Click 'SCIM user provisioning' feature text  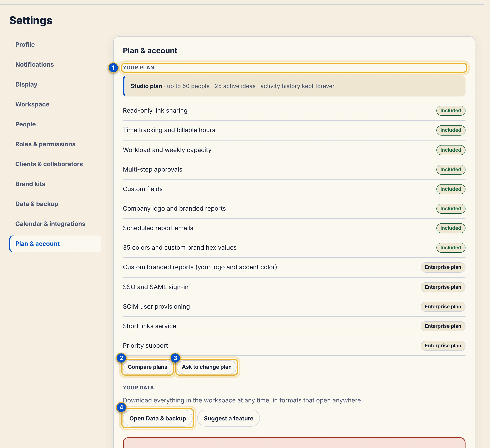[x=156, y=307]
